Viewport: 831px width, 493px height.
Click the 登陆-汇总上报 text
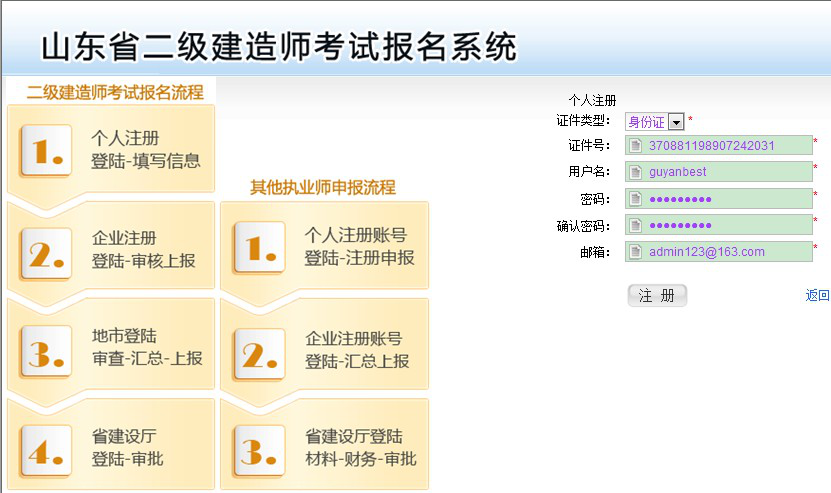[357, 362]
